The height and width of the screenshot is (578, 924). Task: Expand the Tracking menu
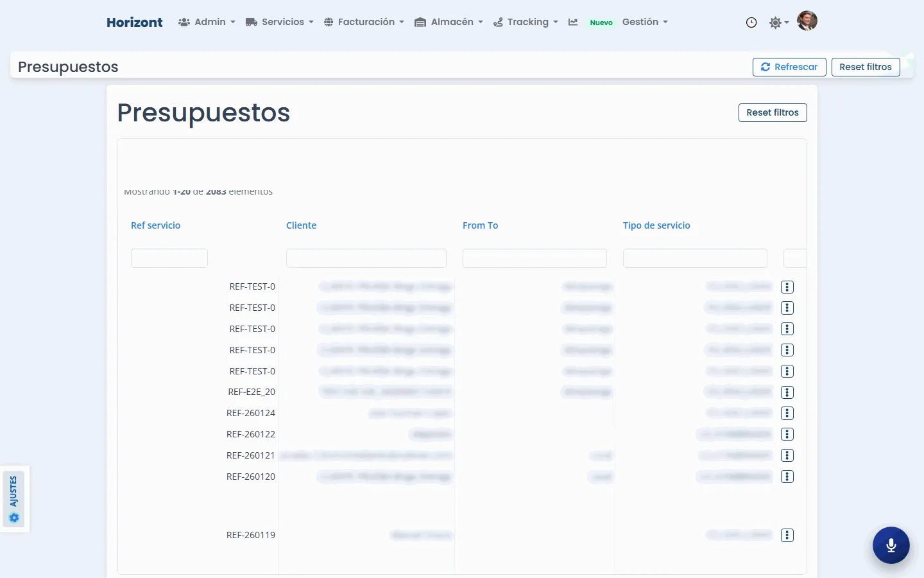pyautogui.click(x=526, y=22)
